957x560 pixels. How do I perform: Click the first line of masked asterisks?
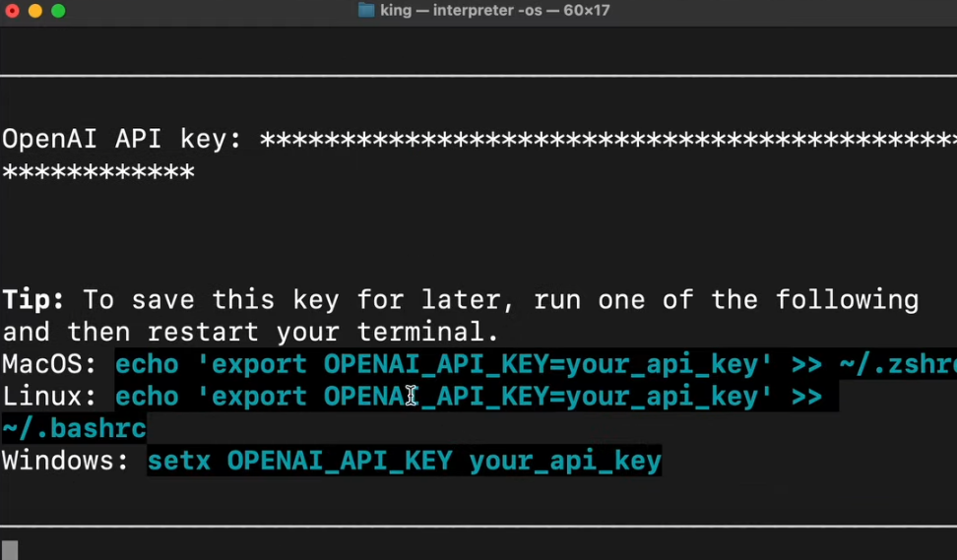tap(606, 140)
